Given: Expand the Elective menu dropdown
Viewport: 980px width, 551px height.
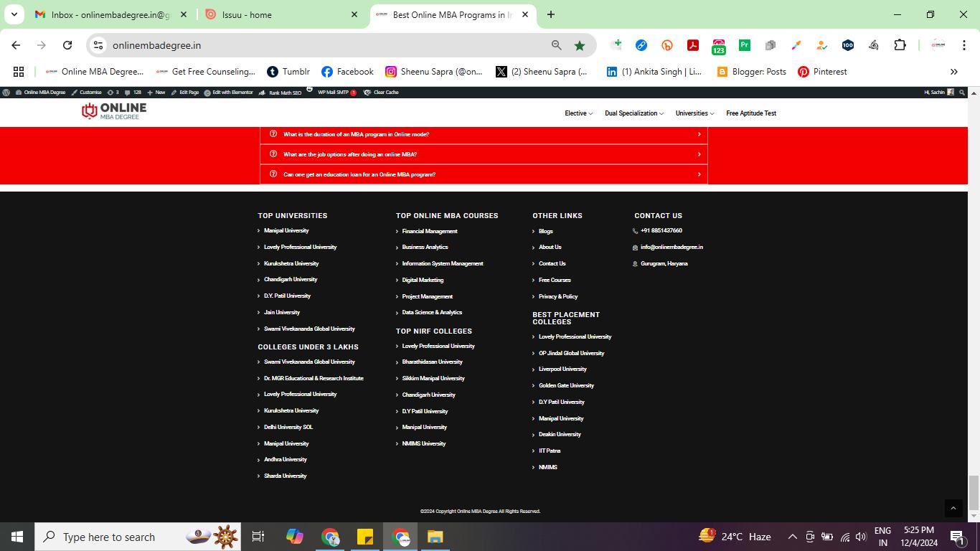Looking at the screenshot, I should tap(578, 113).
